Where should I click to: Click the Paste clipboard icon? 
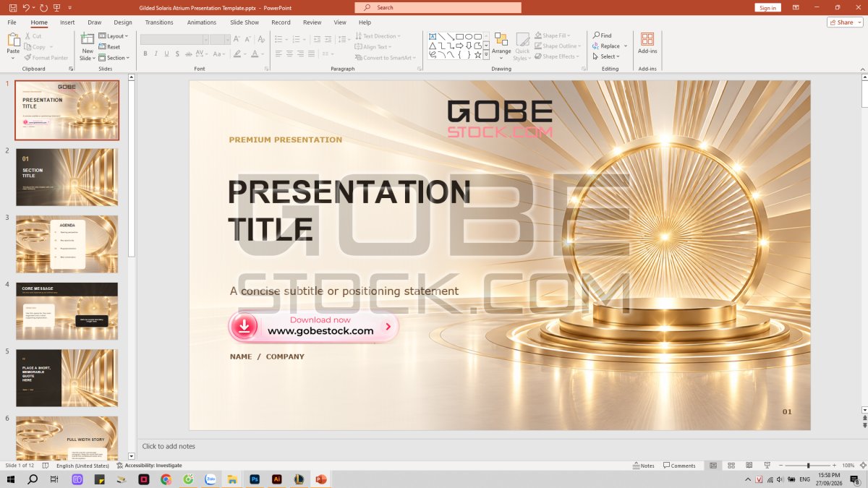tap(13, 40)
